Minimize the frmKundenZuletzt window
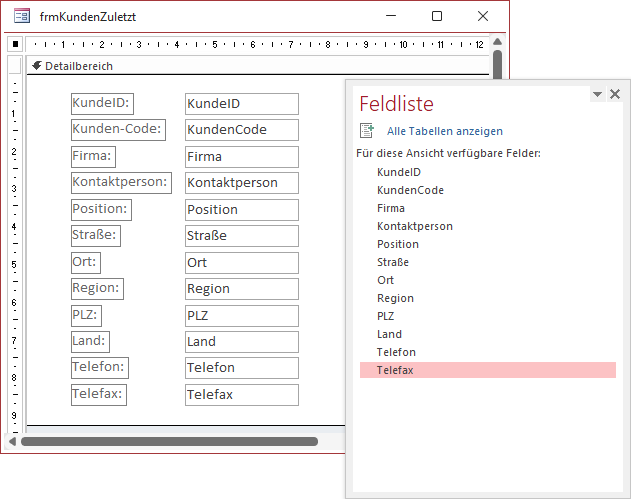631x499 pixels. tap(391, 16)
